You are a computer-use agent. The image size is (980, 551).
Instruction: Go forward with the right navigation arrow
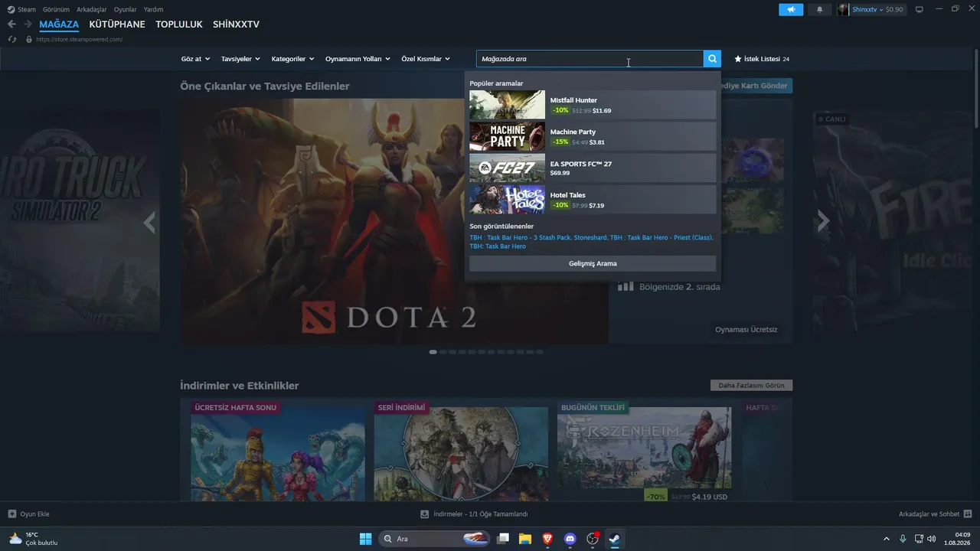point(28,24)
